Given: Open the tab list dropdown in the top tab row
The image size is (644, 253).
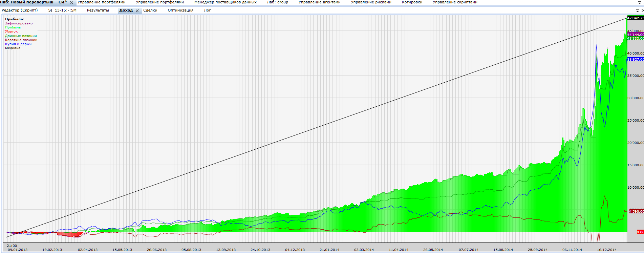Looking at the screenshot, I should pos(639,3).
